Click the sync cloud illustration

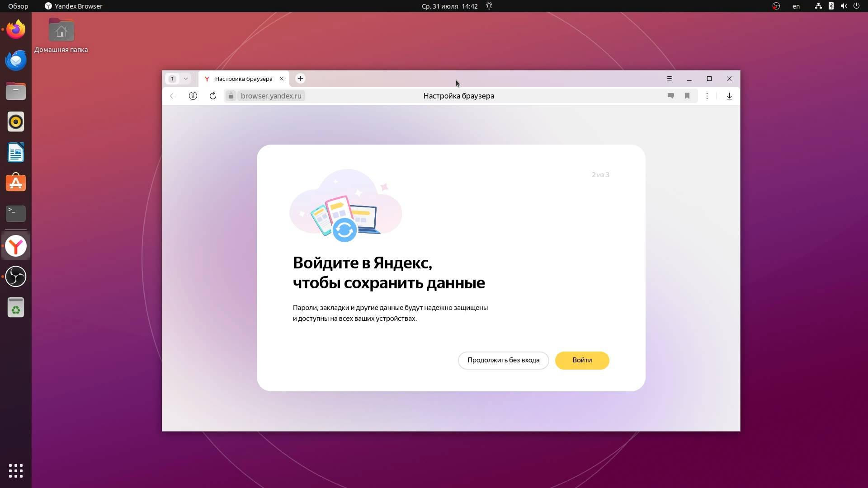point(346,205)
